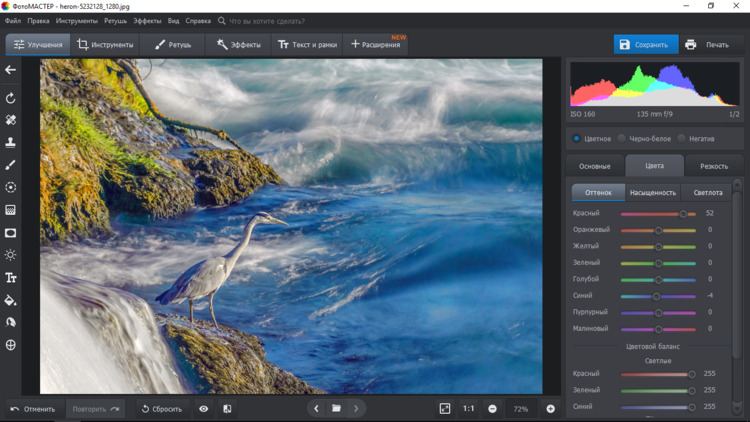Image resolution: width=750 pixels, height=422 pixels.
Task: Click the fit-to-screen icon
Action: pos(445,409)
